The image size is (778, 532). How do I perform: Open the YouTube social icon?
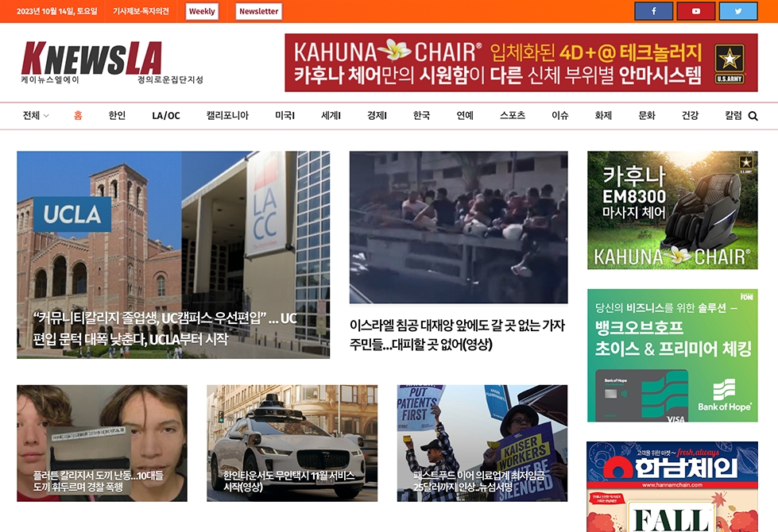(695, 11)
